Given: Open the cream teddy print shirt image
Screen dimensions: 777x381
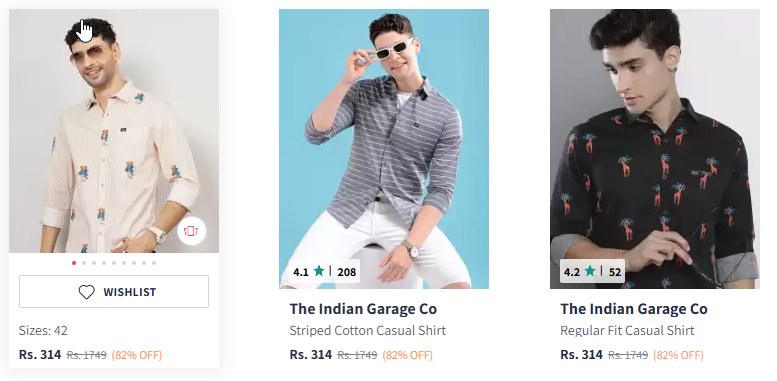Looking at the screenshot, I should 114,131.
